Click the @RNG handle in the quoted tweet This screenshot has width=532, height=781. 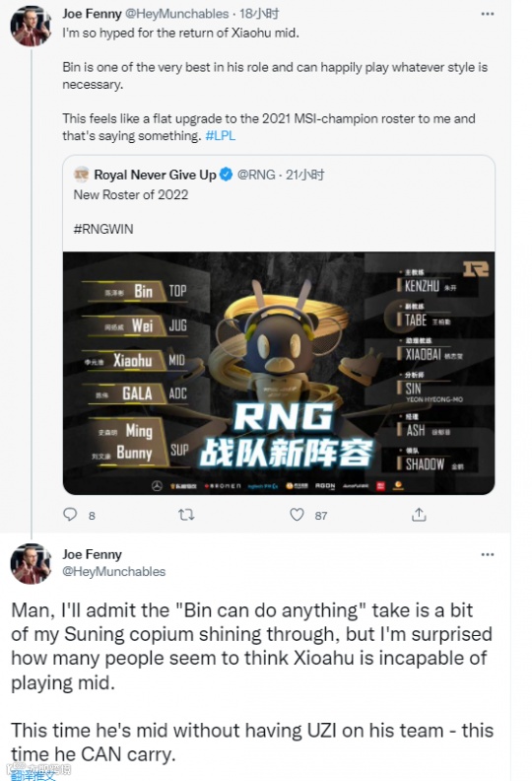point(256,175)
